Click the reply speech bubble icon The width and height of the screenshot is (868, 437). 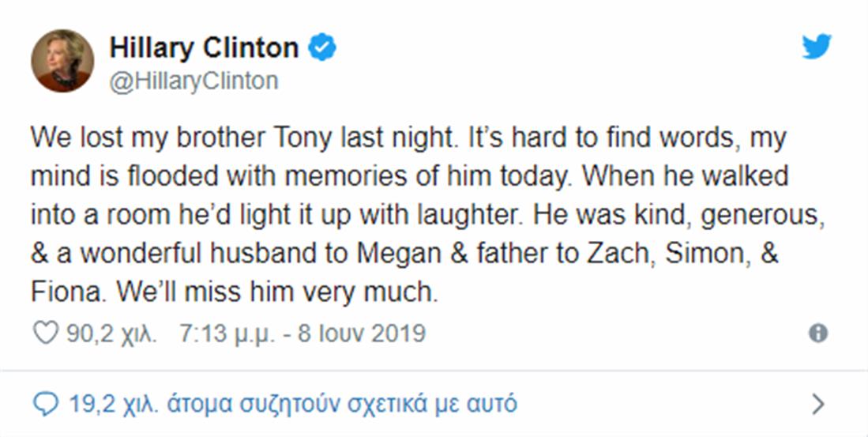pyautogui.click(x=44, y=405)
